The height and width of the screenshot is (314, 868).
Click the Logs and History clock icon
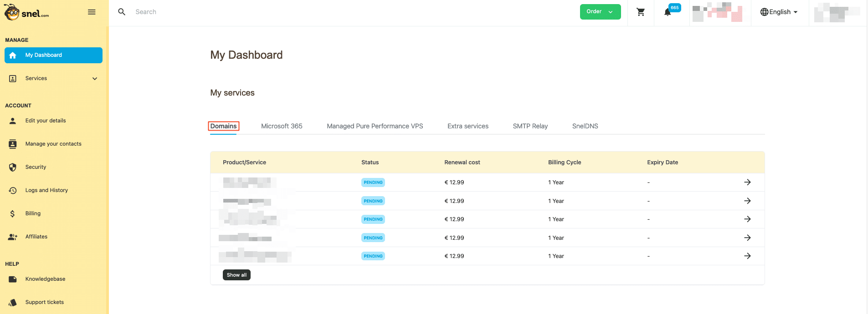(x=13, y=190)
